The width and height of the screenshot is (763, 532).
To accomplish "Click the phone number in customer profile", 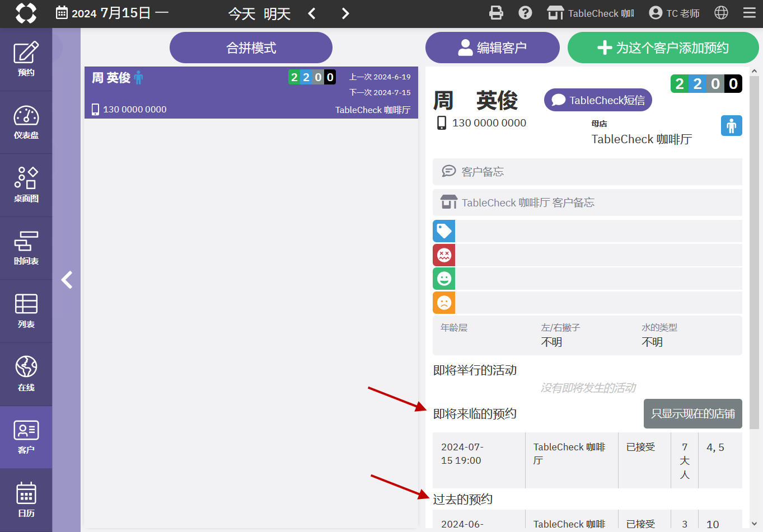I will tap(489, 123).
